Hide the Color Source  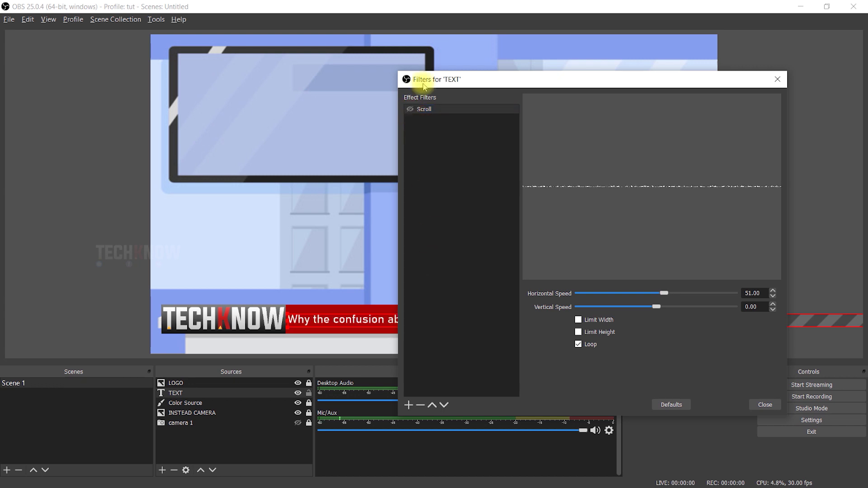click(x=298, y=403)
